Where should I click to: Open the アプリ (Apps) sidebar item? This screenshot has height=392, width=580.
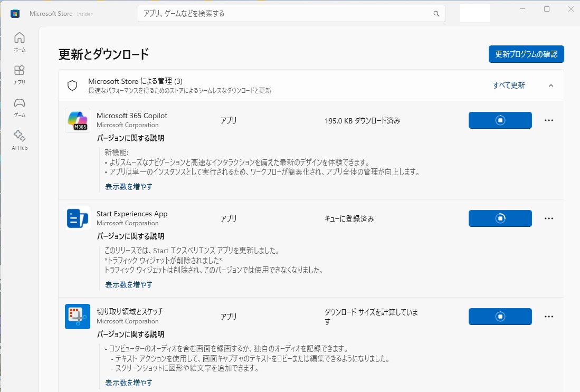(20, 75)
